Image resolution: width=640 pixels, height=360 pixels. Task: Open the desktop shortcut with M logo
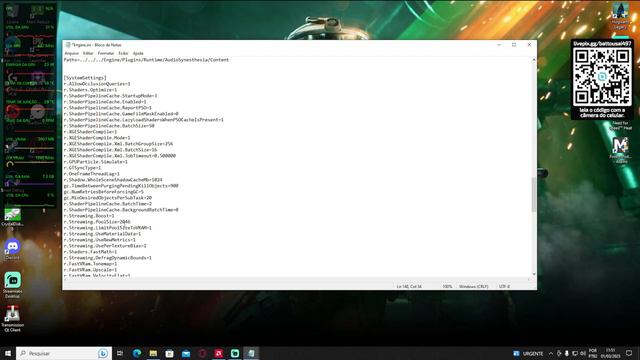(620, 150)
